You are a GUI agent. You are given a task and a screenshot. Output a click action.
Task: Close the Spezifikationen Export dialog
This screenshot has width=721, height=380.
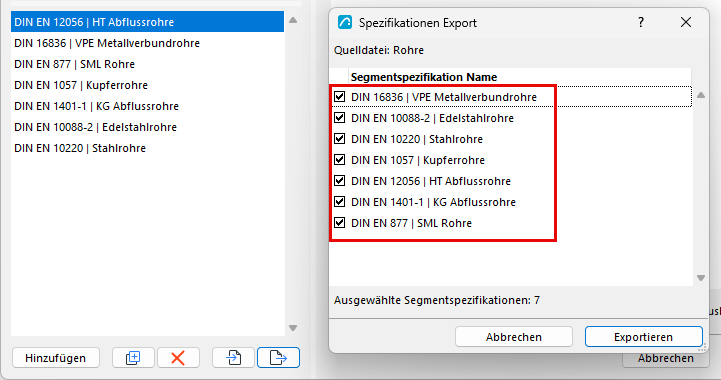tap(686, 23)
